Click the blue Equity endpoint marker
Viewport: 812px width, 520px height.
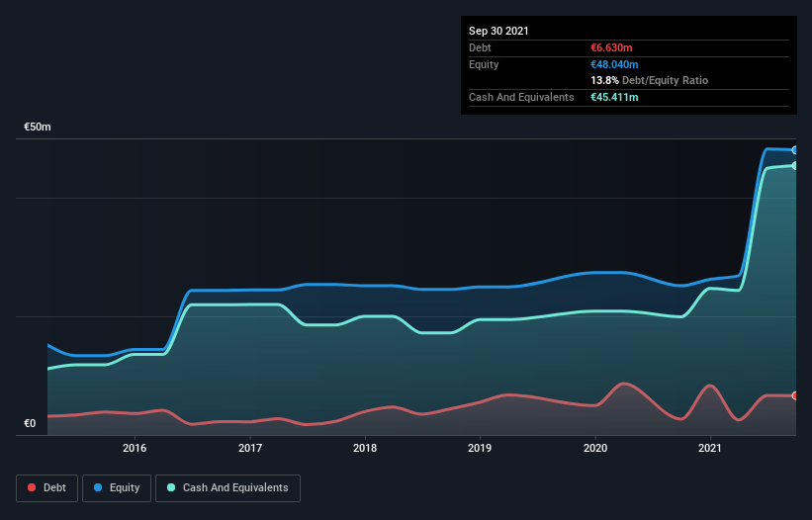click(x=795, y=150)
